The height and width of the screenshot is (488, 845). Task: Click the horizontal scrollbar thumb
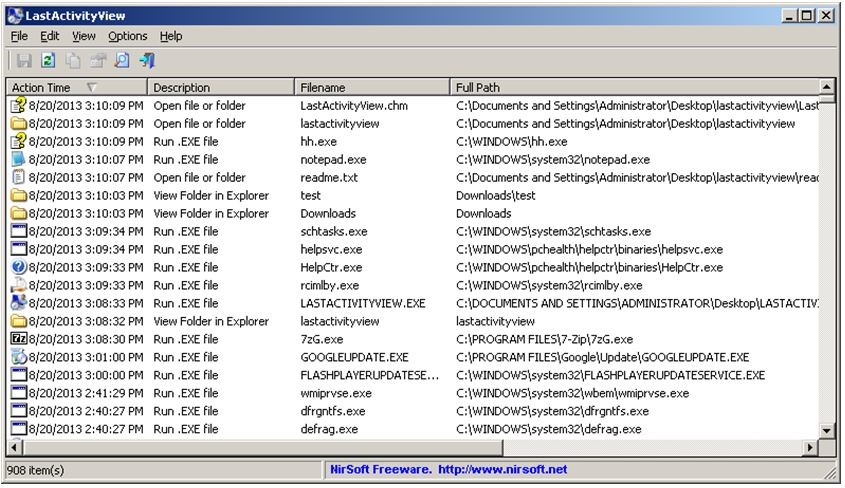pyautogui.click(x=262, y=447)
